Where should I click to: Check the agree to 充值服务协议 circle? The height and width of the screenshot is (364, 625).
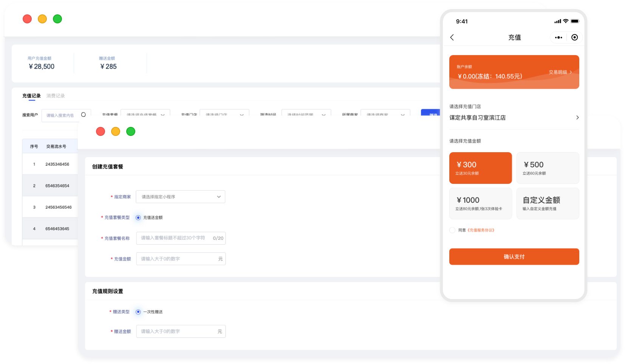click(x=452, y=230)
